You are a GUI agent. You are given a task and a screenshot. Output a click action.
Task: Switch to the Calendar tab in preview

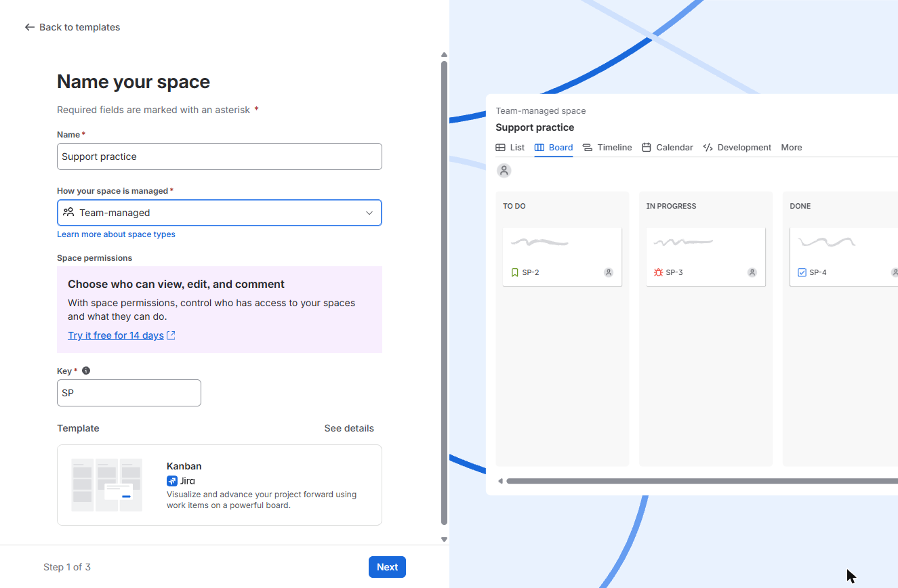coord(668,148)
